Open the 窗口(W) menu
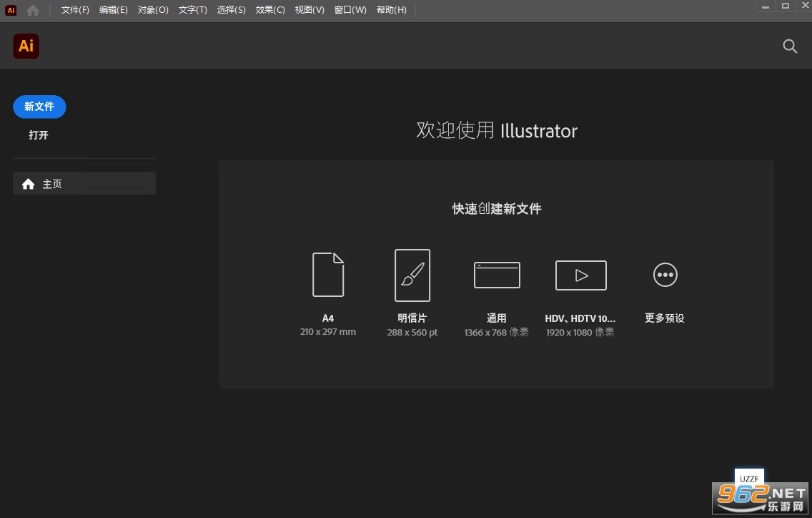 point(350,10)
